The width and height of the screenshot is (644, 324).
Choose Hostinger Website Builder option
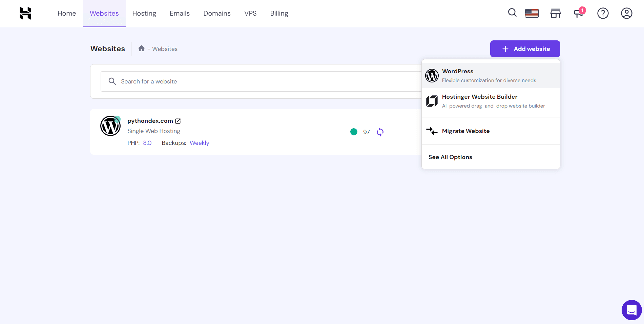(480, 97)
